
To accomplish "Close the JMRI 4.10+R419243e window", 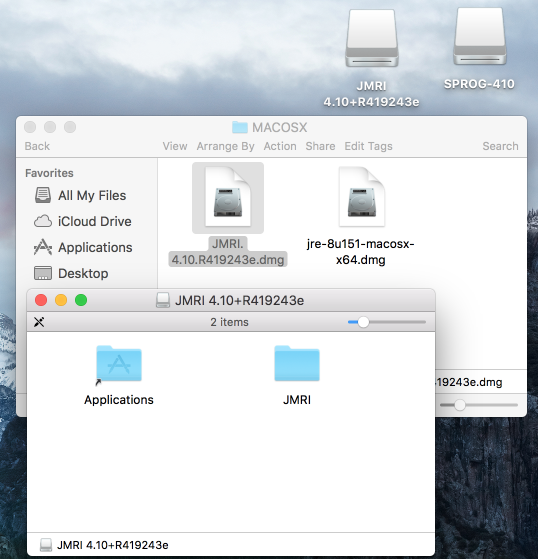I will (41, 300).
